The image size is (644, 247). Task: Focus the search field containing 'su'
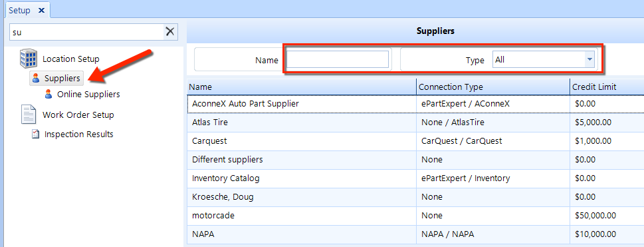pos(86,32)
